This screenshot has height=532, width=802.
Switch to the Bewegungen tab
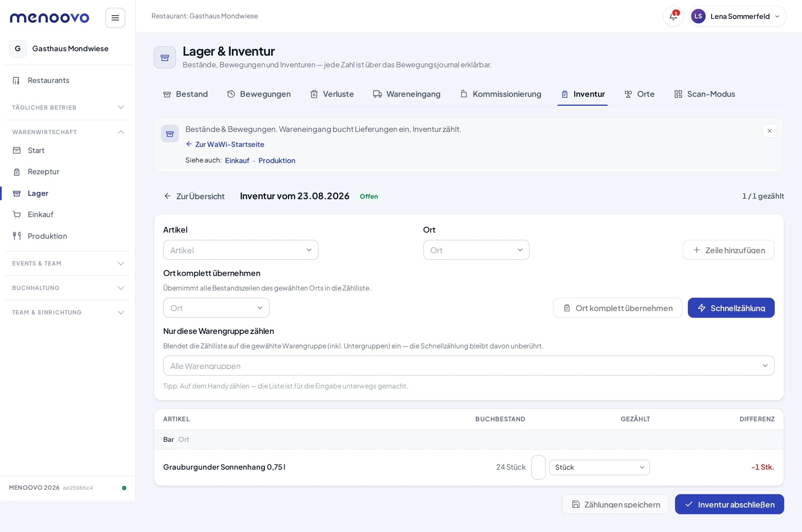click(x=259, y=94)
